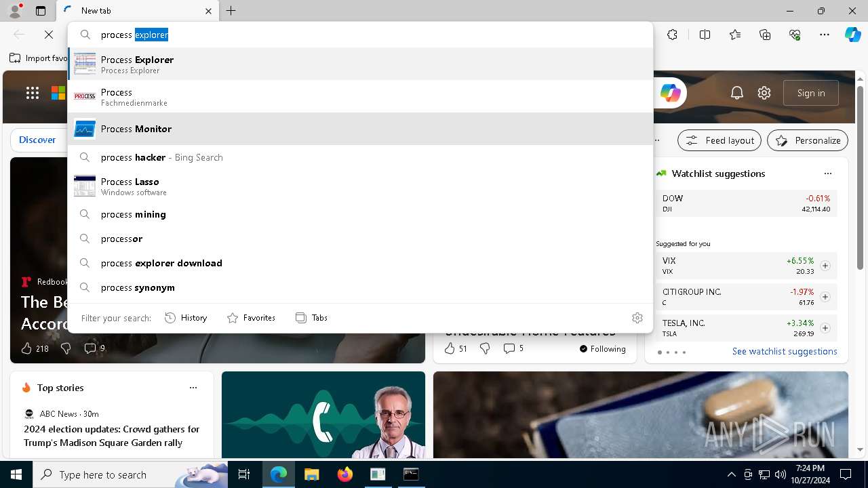Image resolution: width=868 pixels, height=488 pixels.
Task: Open the Import favorites bookmark bar item
Action: coord(39,58)
